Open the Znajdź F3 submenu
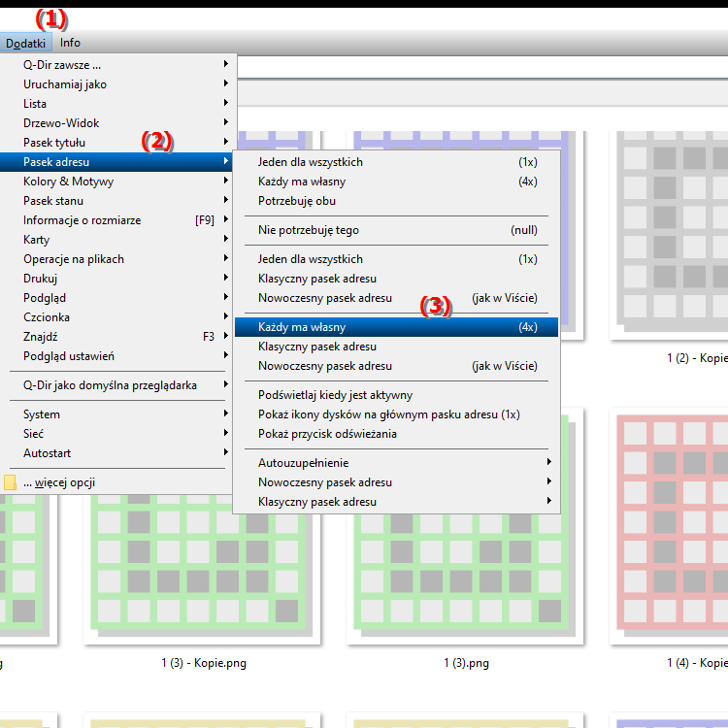The width and height of the screenshot is (728, 728). [118, 337]
